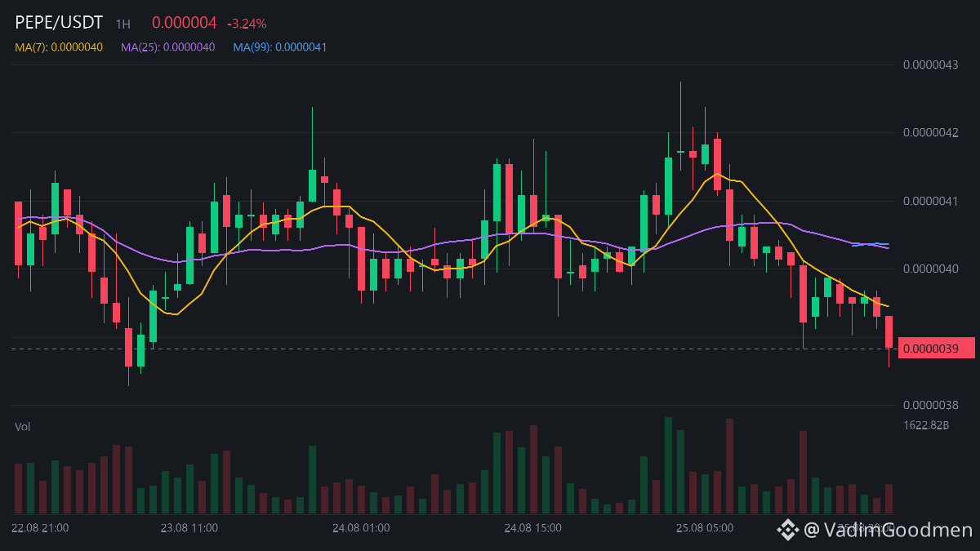Click the 23.08 11:00 time axis label
980x551 pixels.
[x=189, y=528]
